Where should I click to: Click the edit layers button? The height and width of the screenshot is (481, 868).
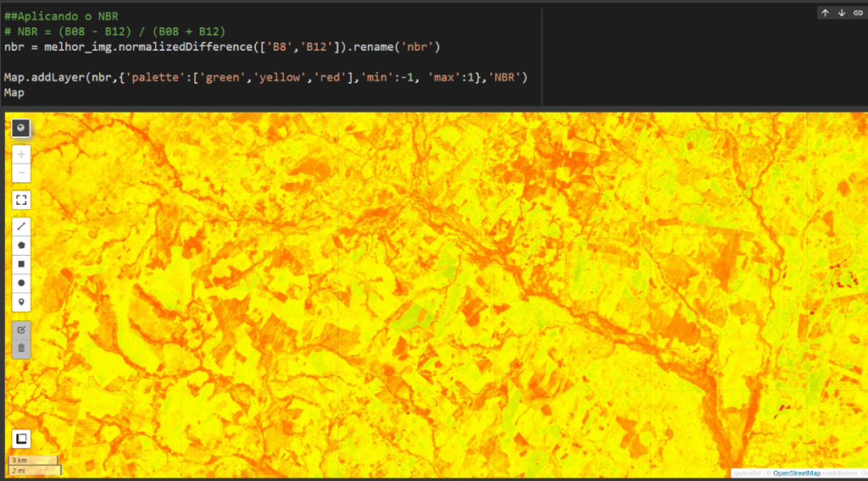(x=21, y=329)
